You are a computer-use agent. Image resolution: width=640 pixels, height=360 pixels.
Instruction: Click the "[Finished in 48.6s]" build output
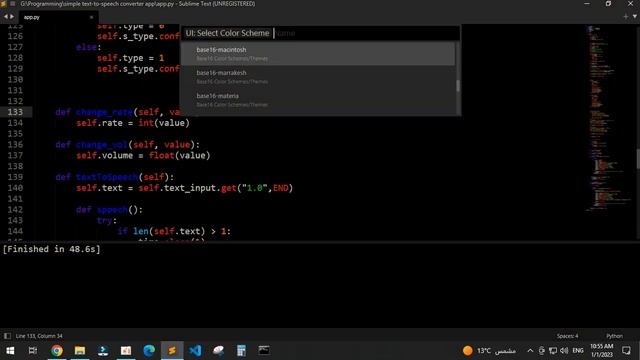tap(51, 249)
